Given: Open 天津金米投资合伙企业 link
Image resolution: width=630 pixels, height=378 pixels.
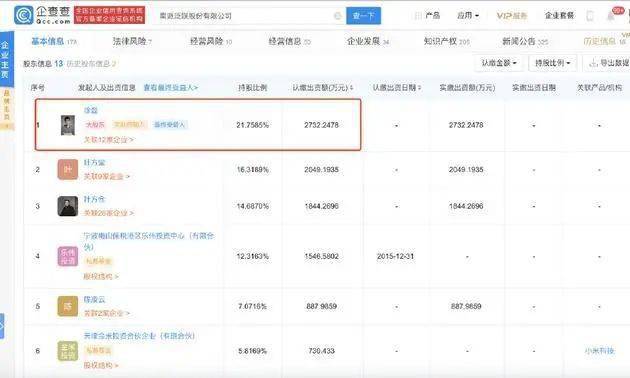Looking at the screenshot, I should coord(139,336).
